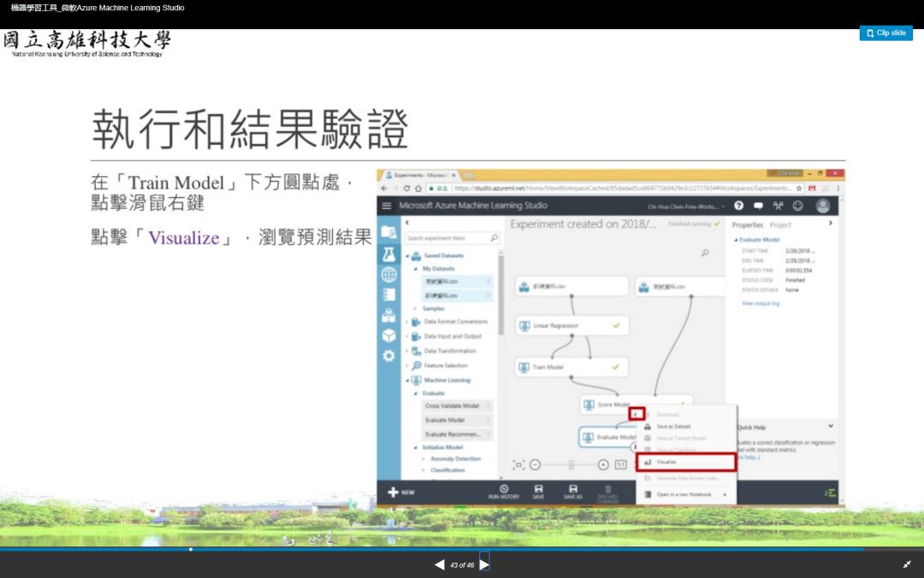Select the Train Model module on canvas
The image size is (924, 578).
tap(572, 366)
